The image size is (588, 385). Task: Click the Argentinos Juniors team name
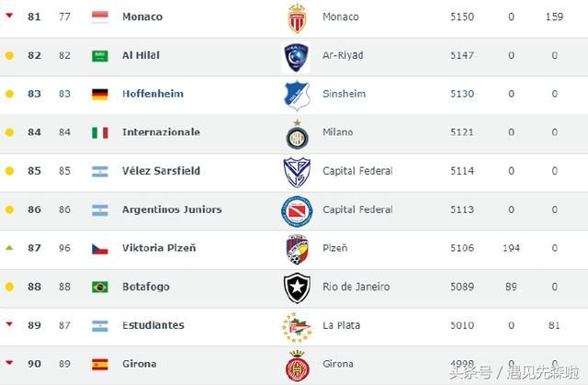pos(172,209)
